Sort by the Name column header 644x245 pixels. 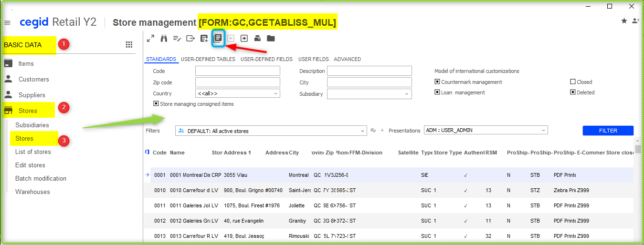coord(177,153)
